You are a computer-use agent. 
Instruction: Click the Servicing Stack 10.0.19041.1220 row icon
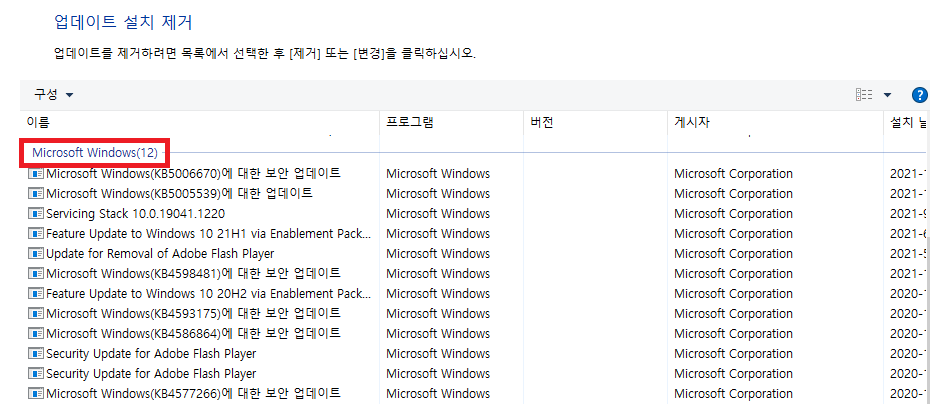[36, 214]
